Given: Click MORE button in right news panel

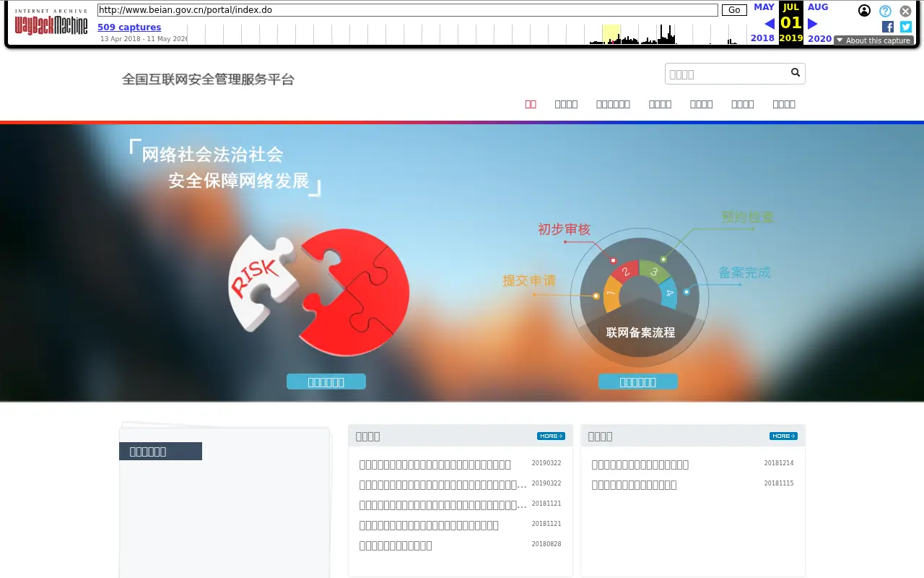Looking at the screenshot, I should tap(783, 436).
